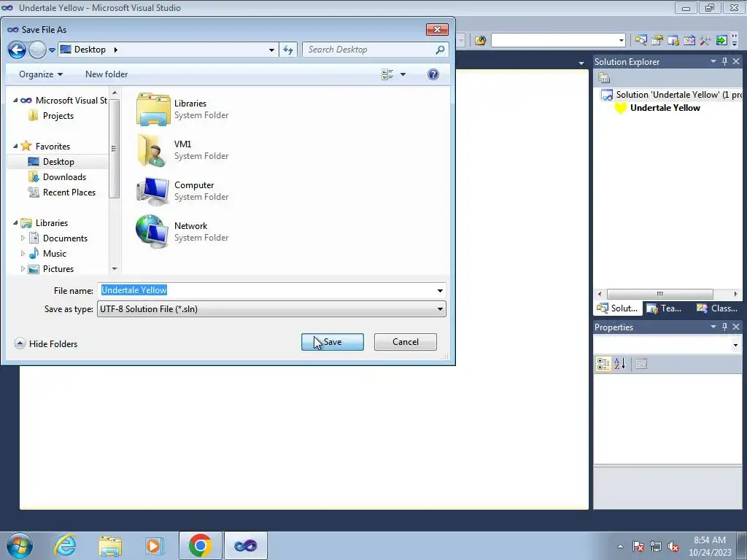Open the toolbar find combo box dropdown

(x=622, y=41)
